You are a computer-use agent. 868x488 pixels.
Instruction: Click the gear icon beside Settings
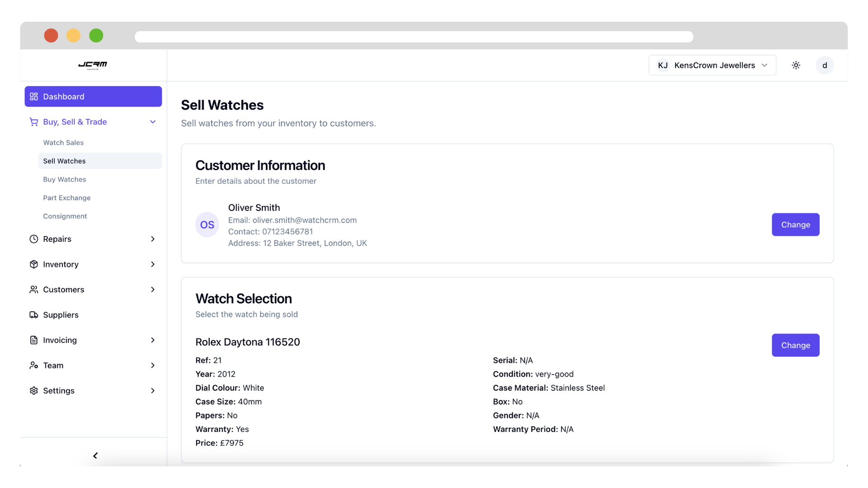pyautogui.click(x=33, y=390)
